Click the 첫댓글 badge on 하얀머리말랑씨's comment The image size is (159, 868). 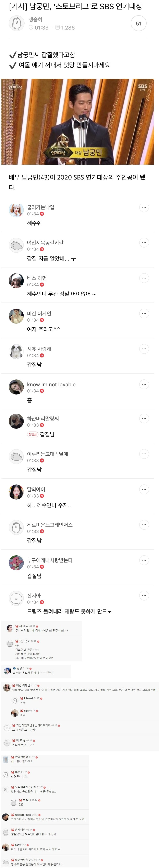(32, 434)
